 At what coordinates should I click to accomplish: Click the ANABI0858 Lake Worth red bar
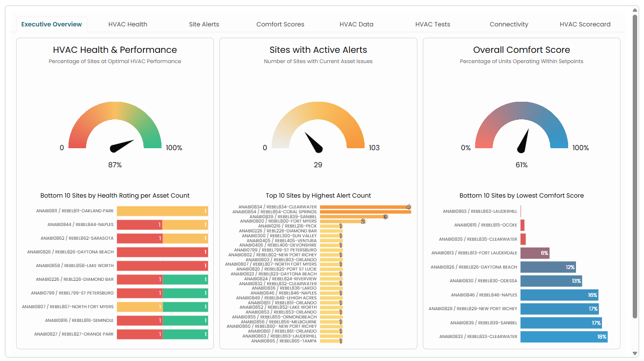pyautogui.click(x=162, y=266)
